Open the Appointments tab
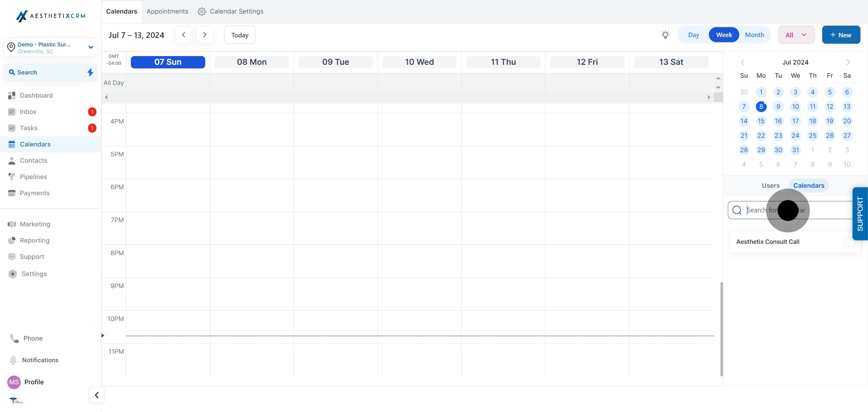Viewport: 868px width, 412px height. (168, 11)
